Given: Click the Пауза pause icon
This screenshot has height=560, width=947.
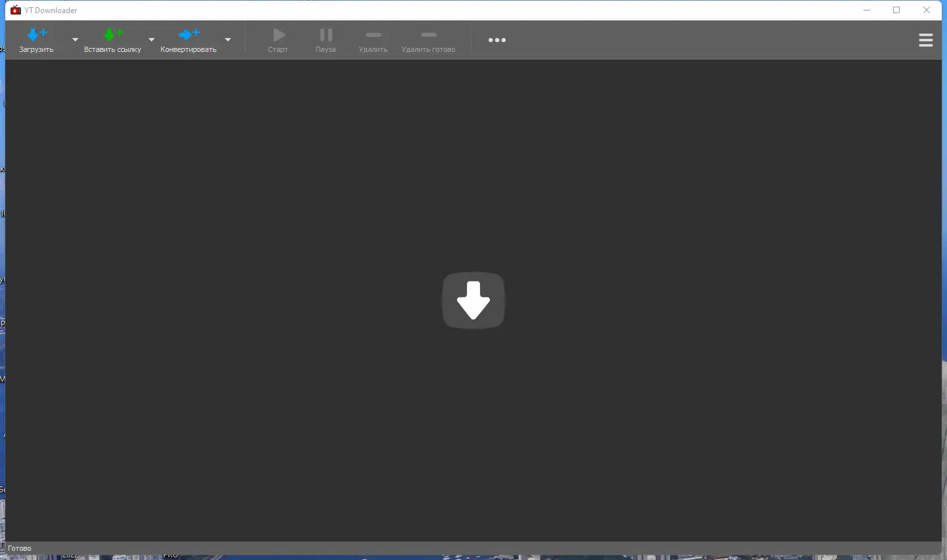Looking at the screenshot, I should (326, 35).
